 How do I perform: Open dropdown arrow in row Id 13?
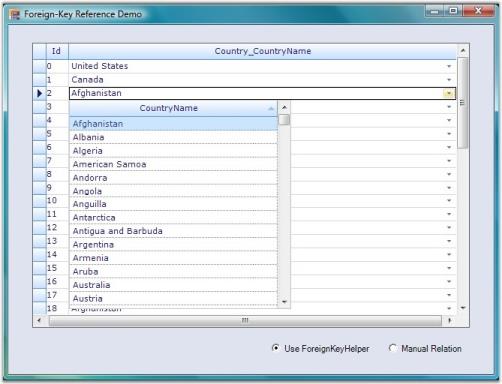click(449, 241)
